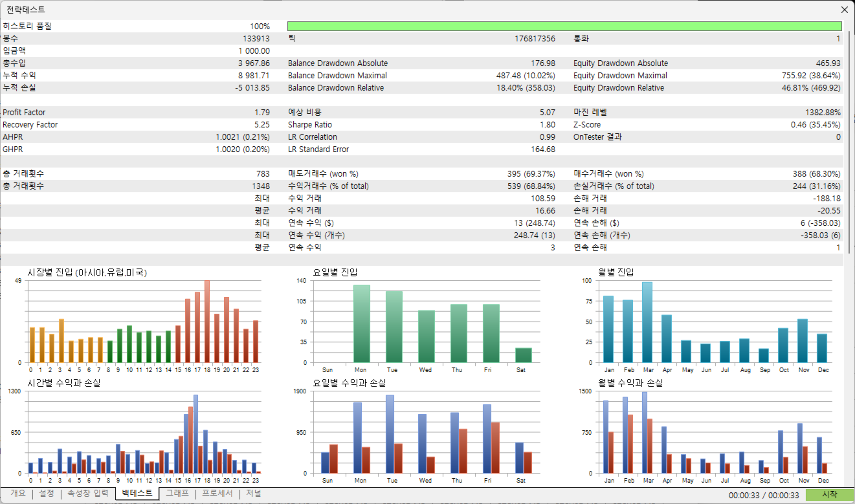Switch to the 프로세서 tab
Image resolution: width=855 pixels, height=504 pixels.
coord(217,494)
